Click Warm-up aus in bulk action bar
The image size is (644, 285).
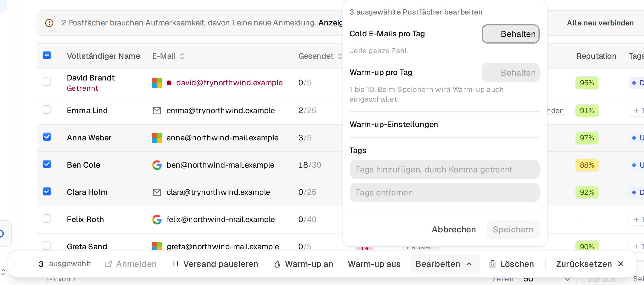pyautogui.click(x=374, y=264)
